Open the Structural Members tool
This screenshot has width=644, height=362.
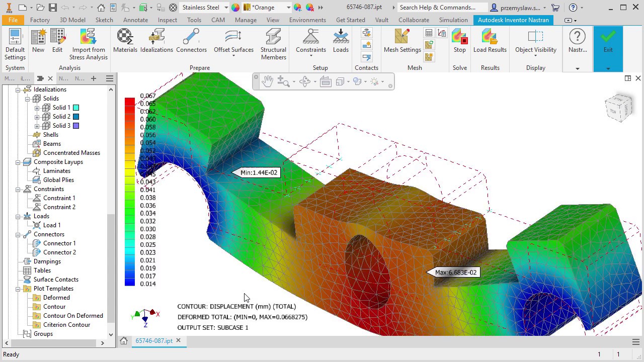(273, 44)
